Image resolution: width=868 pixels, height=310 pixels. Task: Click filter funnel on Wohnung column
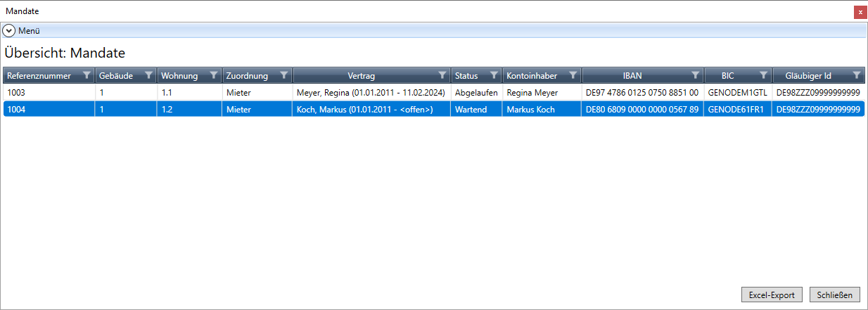pyautogui.click(x=213, y=75)
